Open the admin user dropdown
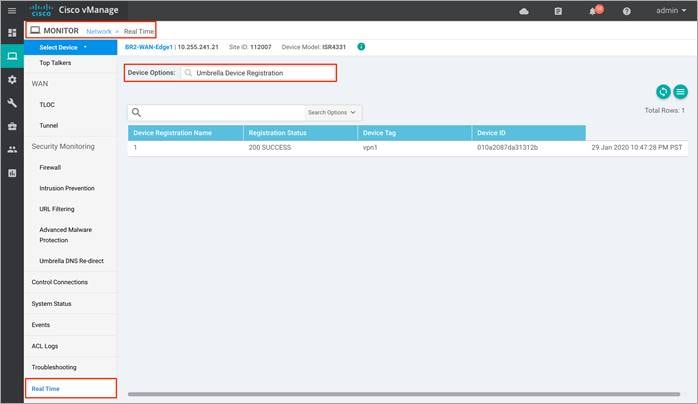Viewport: 698px width, 404px height. pos(671,10)
